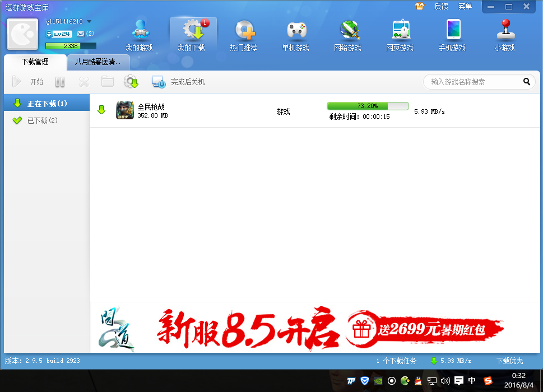Click the 5.93 MB/s speed in task row
543x392 pixels.
click(x=429, y=111)
